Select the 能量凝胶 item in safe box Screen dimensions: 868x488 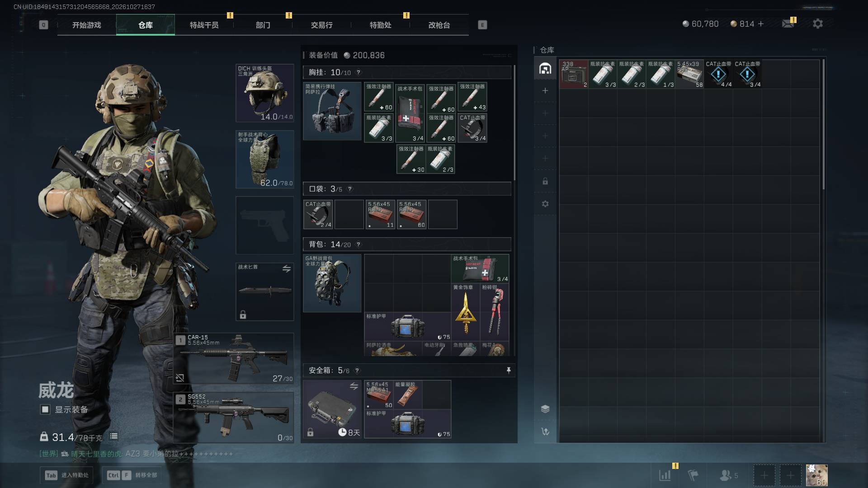(408, 394)
